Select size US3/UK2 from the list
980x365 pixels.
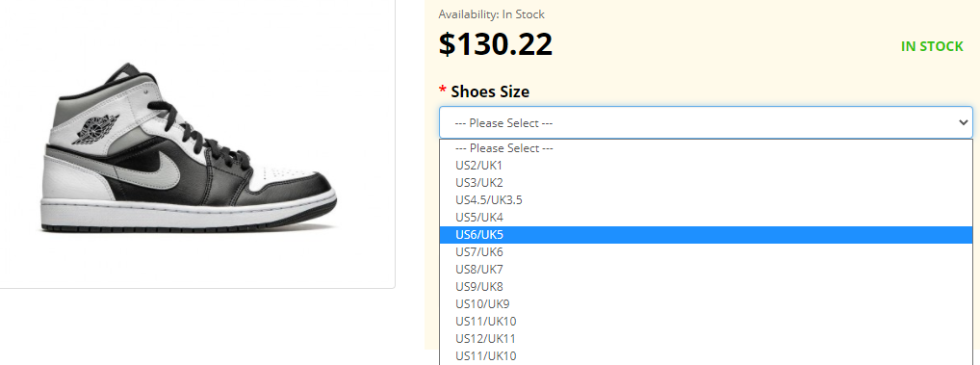tap(706, 183)
